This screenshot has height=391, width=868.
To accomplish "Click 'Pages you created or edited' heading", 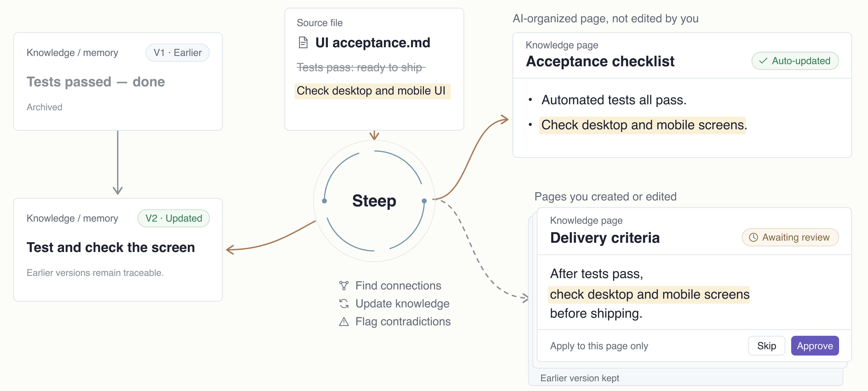I will click(x=605, y=197).
